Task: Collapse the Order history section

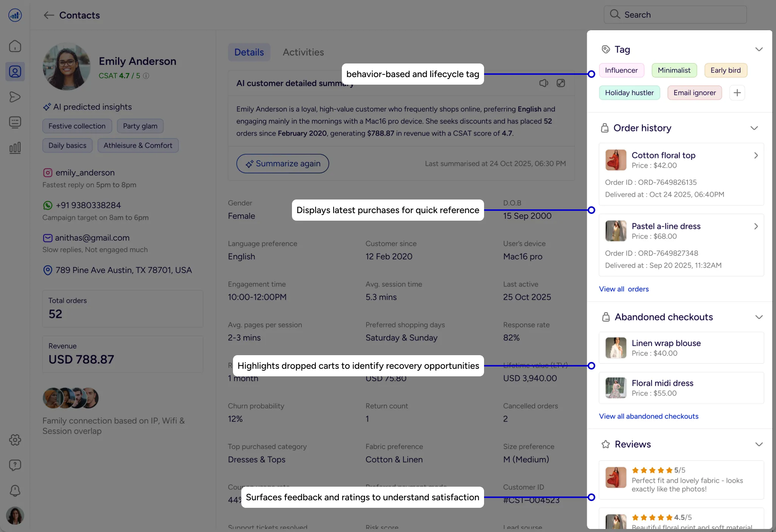Action: point(754,128)
